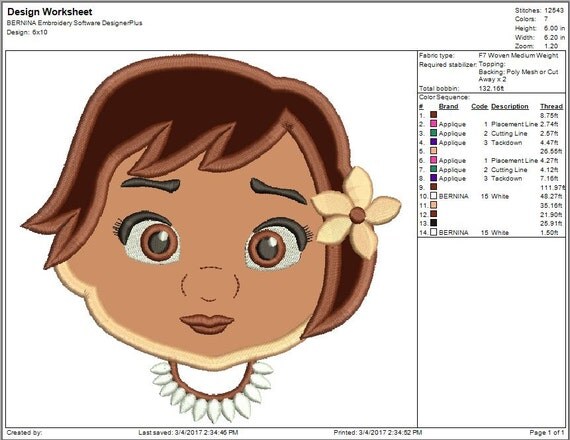Click the Description column header
This screenshot has width=570, height=440.
pos(510,107)
